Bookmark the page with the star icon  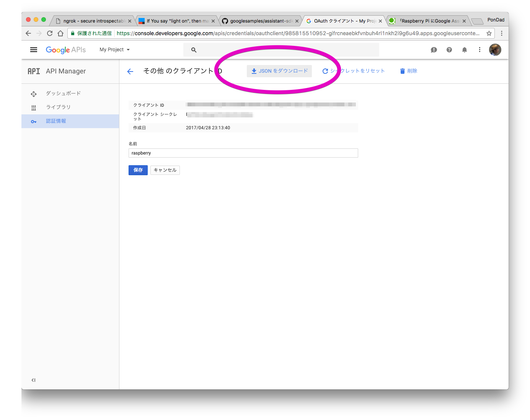click(x=489, y=33)
